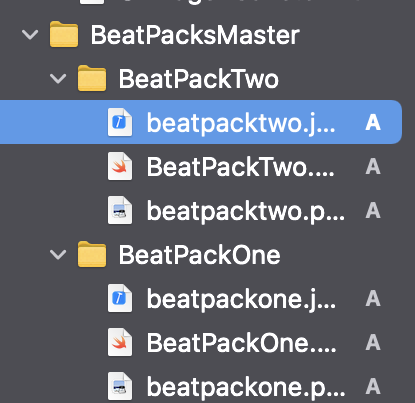Click the A status badge on beatpackone.p...
Viewport: 415px width, 403px height.
pyautogui.click(x=373, y=387)
